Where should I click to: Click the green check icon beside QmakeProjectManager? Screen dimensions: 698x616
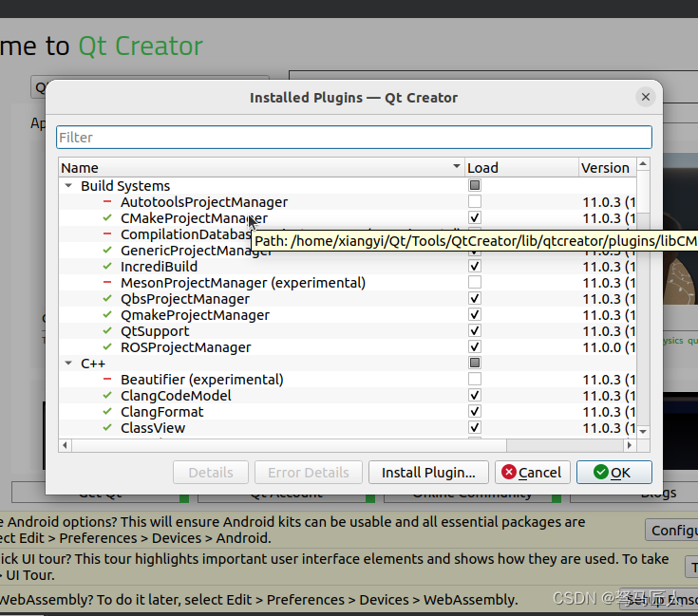coord(106,314)
